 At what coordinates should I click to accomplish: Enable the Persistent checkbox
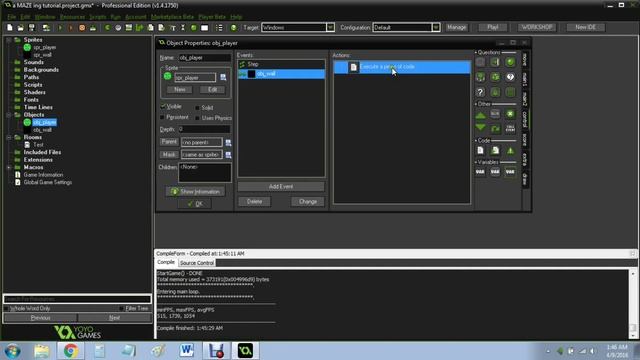pos(162,117)
